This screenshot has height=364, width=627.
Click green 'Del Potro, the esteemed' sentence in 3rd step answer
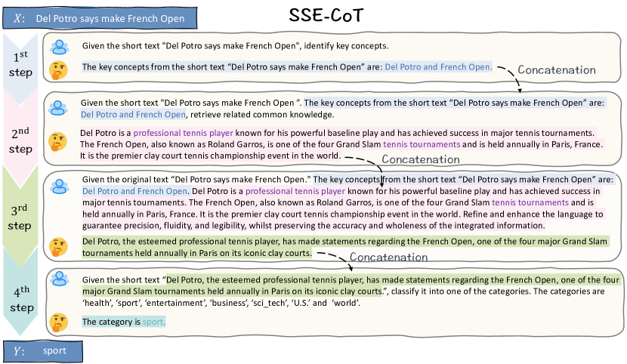coord(344,242)
